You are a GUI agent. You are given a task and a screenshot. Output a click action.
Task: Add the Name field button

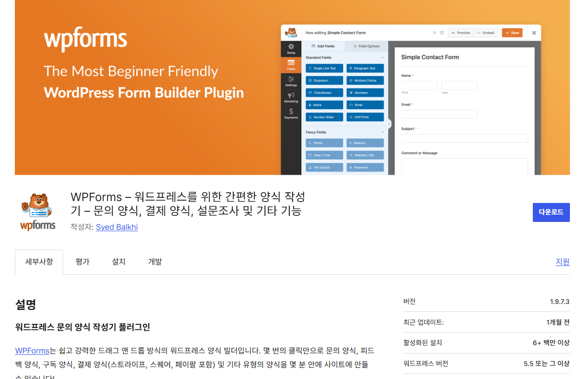325,105
